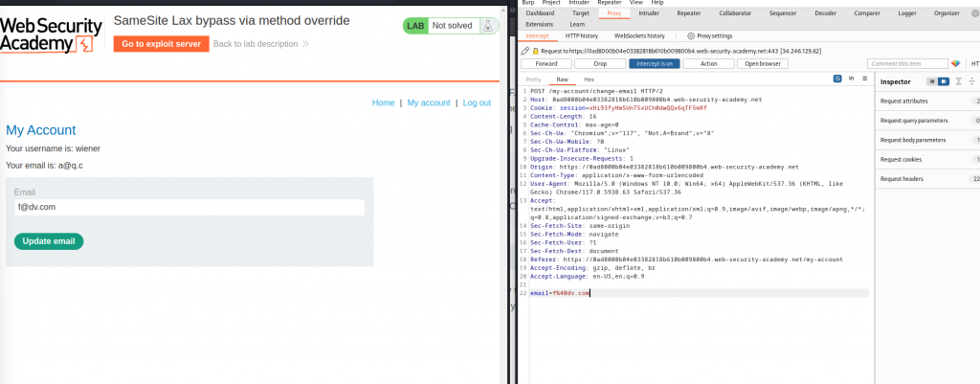Click the Inspector expand-all sections icon

[x=959, y=81]
